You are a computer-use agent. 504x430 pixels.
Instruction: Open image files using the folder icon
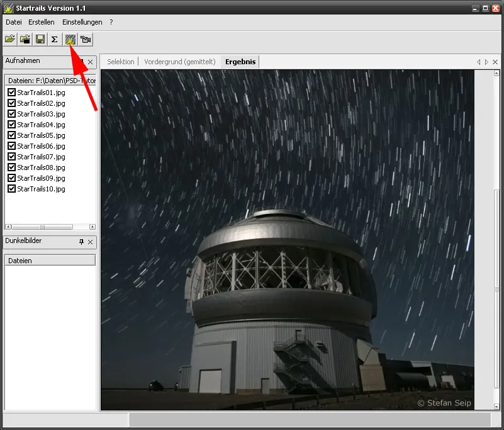[10, 39]
